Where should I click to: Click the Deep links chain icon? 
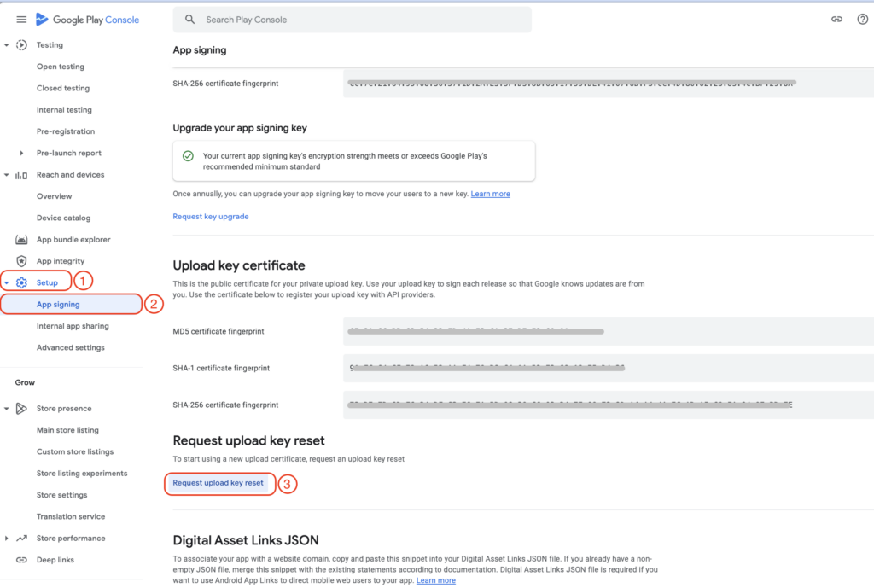tap(21, 560)
